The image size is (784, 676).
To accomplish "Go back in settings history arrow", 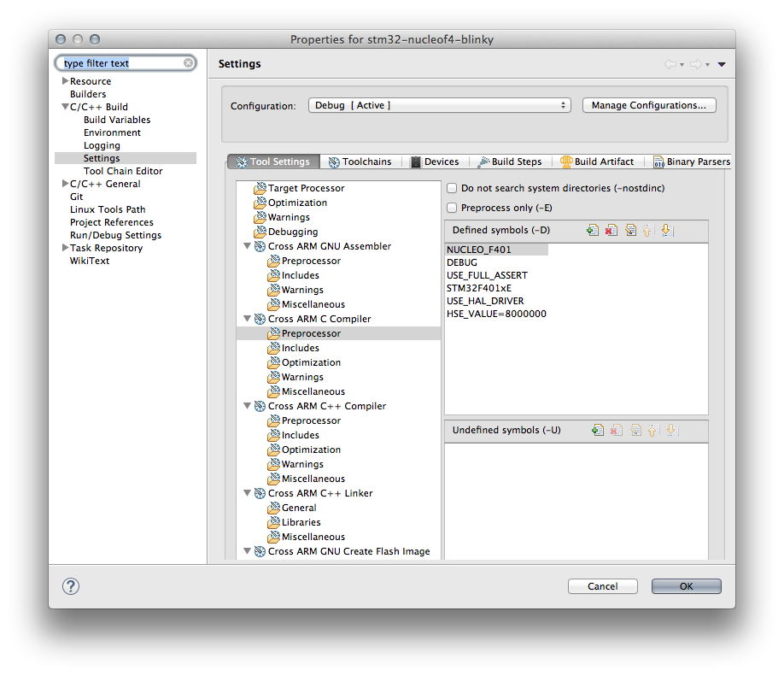I will click(x=670, y=64).
